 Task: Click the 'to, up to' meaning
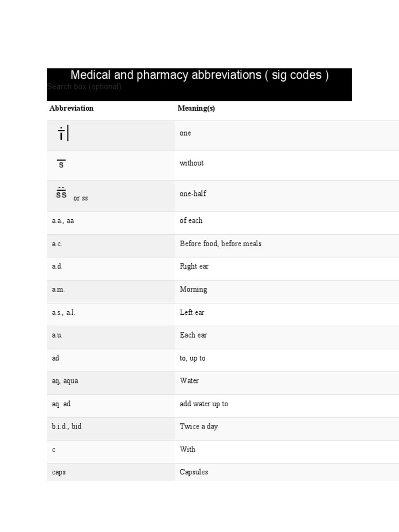point(192,358)
